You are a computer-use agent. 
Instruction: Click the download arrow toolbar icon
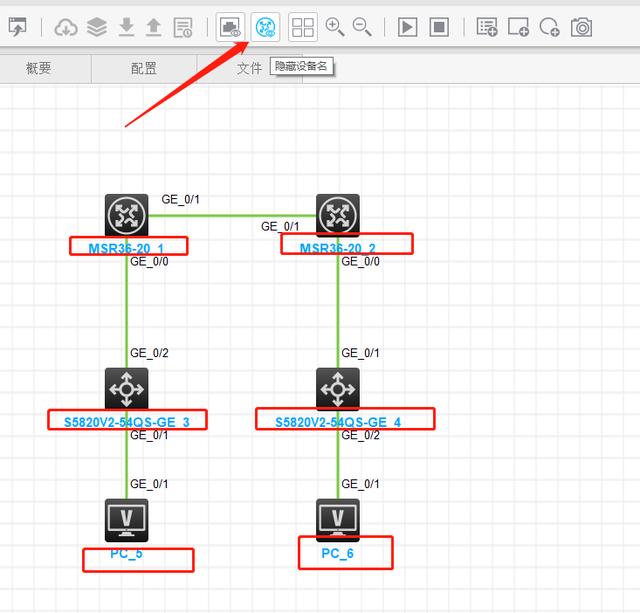tap(127, 27)
